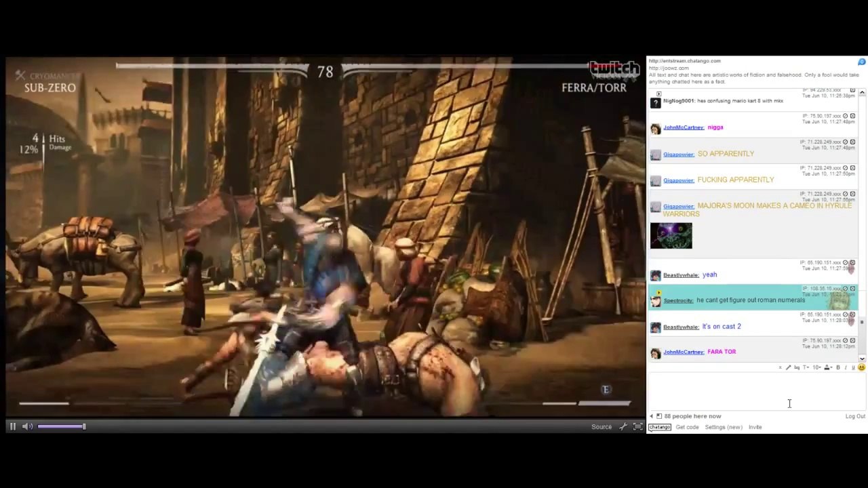This screenshot has height=488, width=868.
Task: Ban user of JohnMcCartney 'nigga' message
Action: (845, 117)
